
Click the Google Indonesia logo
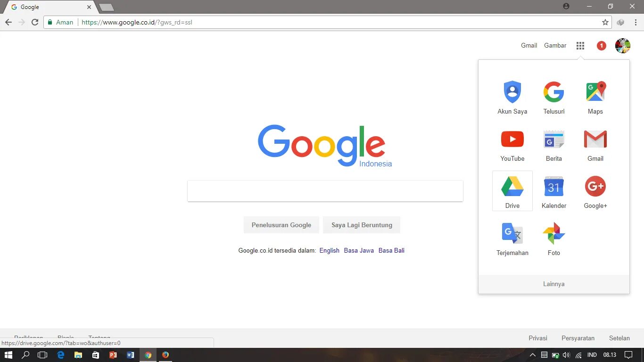325,145
